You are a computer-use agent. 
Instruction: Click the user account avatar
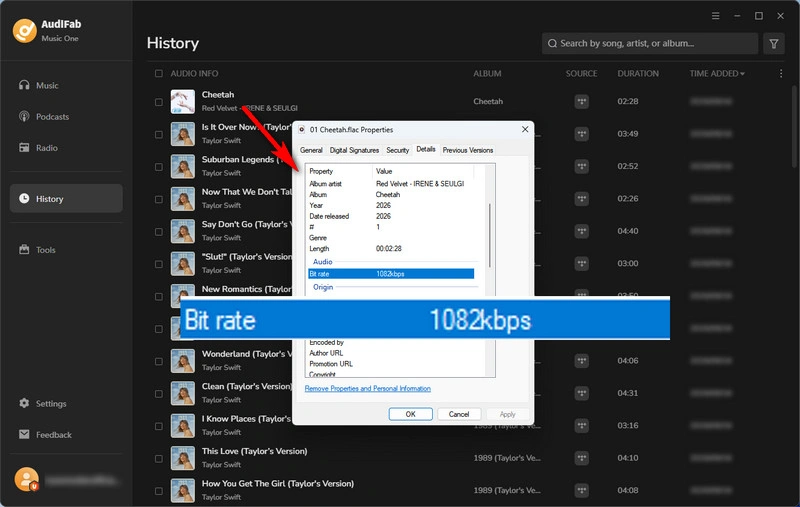click(27, 479)
